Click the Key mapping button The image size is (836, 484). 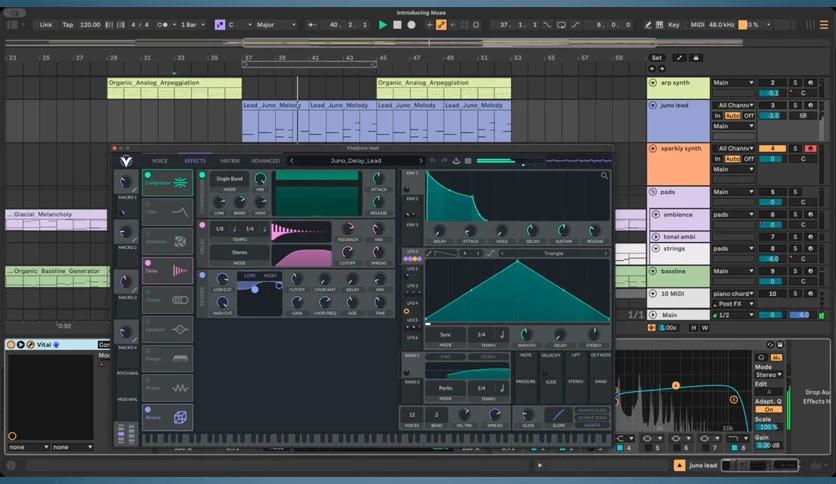(x=674, y=25)
